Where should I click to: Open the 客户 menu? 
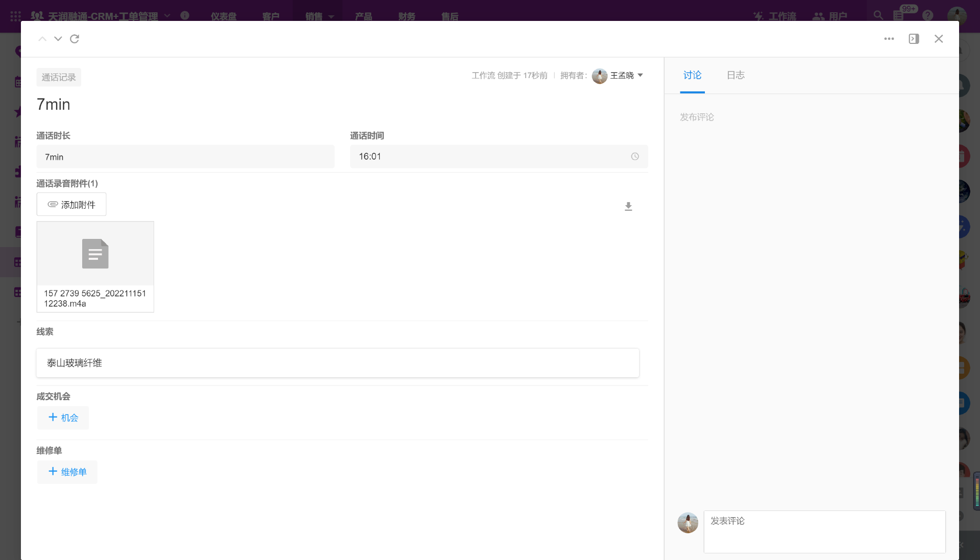271,16
